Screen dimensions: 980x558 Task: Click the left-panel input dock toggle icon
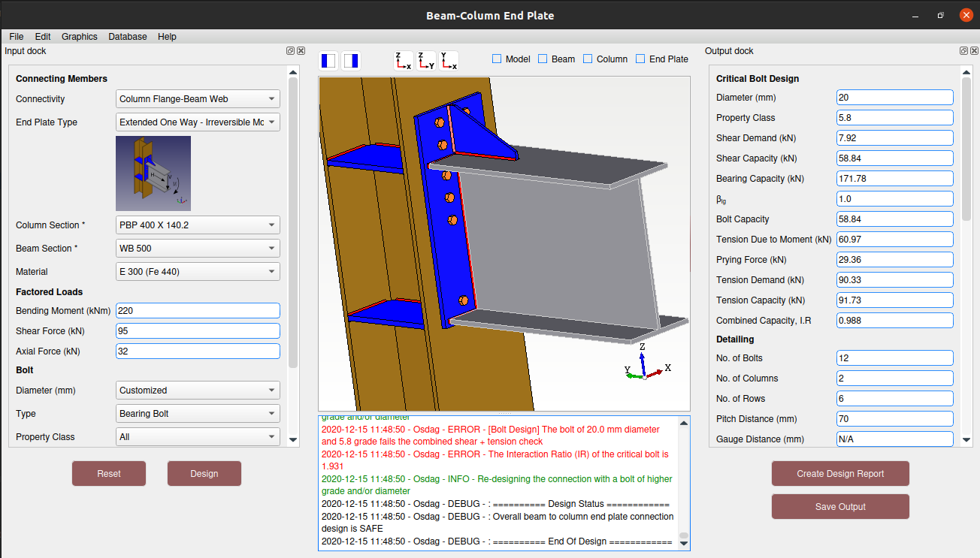point(329,61)
